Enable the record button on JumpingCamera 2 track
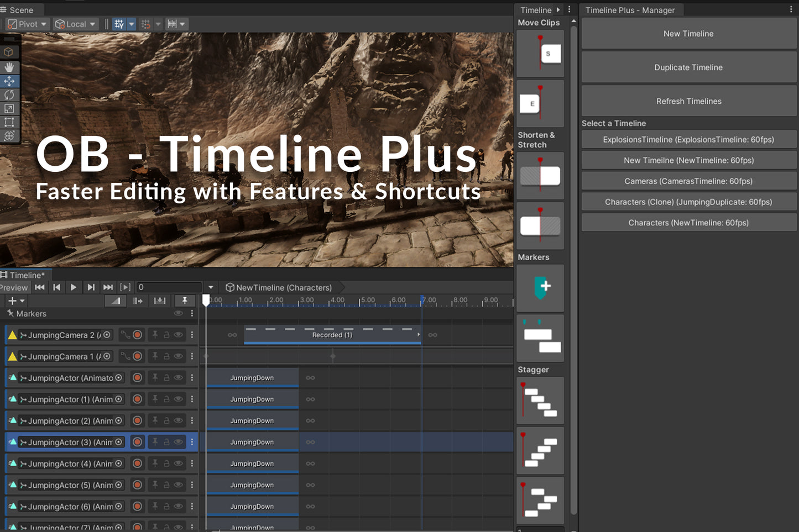This screenshot has width=799, height=532. 138,334
